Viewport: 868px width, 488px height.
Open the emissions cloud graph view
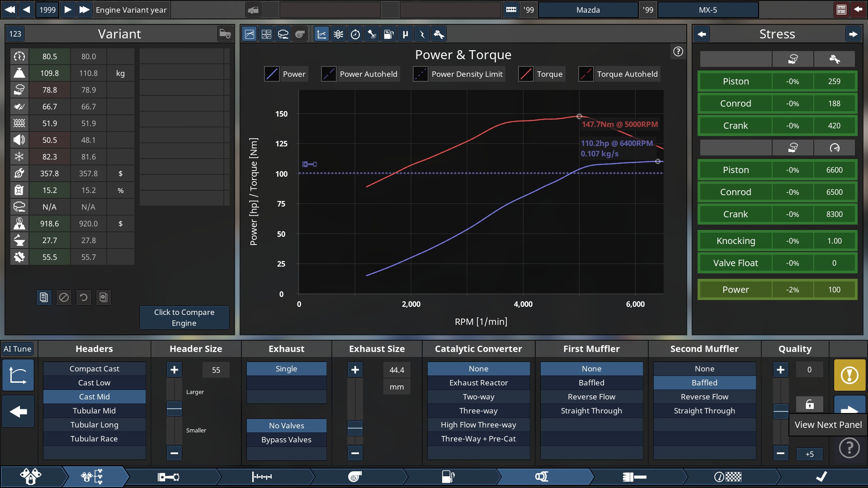pyautogui.click(x=283, y=34)
